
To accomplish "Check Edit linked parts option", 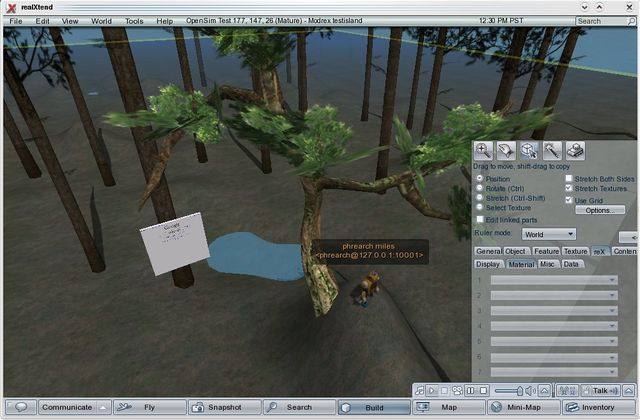I will 479,219.
